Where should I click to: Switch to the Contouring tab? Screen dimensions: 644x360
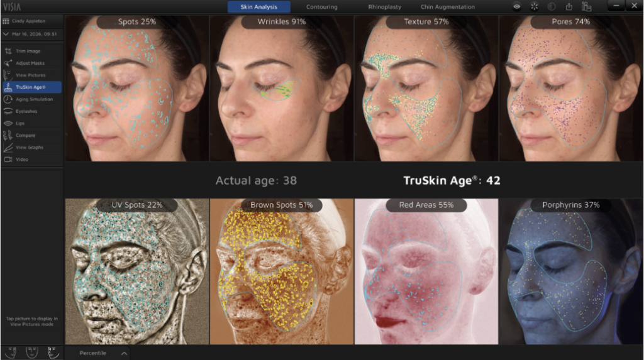coord(321,6)
